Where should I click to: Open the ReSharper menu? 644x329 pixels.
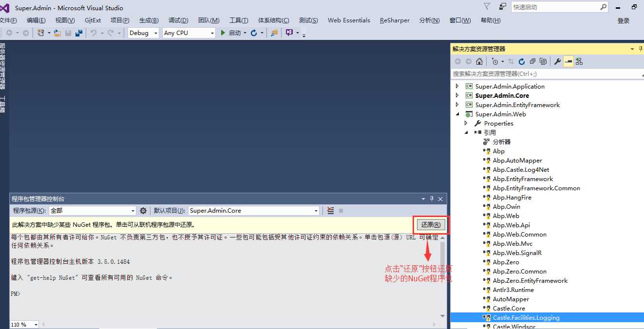point(395,20)
